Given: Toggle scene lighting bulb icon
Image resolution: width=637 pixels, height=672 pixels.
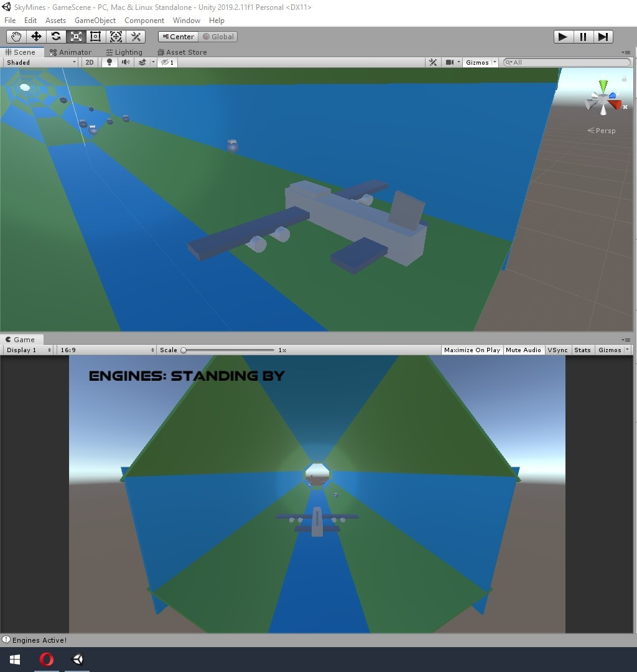Looking at the screenshot, I should [x=109, y=62].
